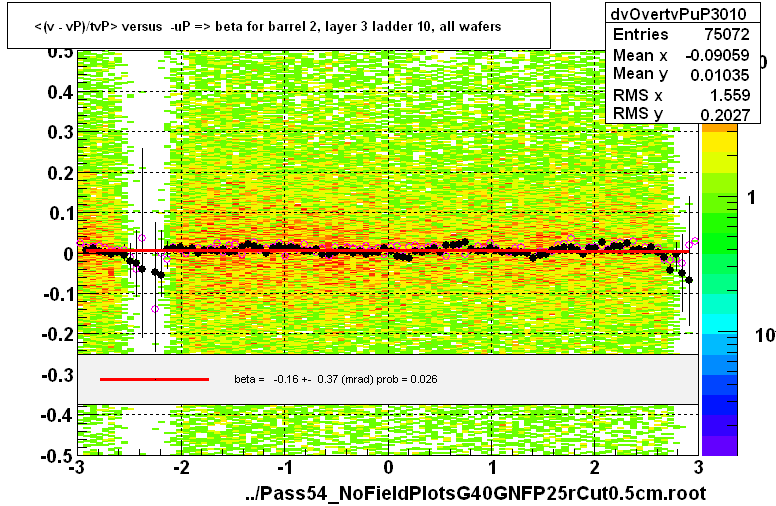Viewport: 776px width, 506px height.
Task: Click the y-axis label -0.2
Action: pos(57,334)
